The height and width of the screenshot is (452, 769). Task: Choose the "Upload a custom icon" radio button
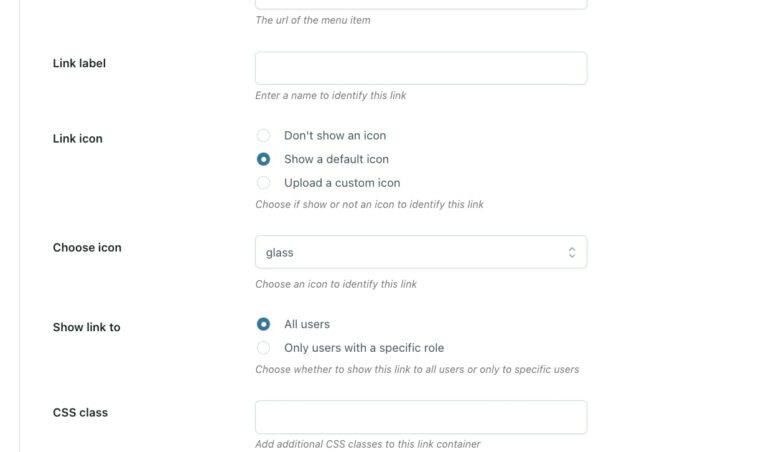point(264,183)
